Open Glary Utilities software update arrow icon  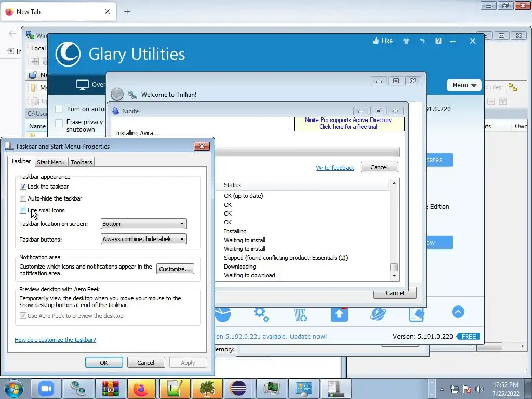click(x=339, y=314)
